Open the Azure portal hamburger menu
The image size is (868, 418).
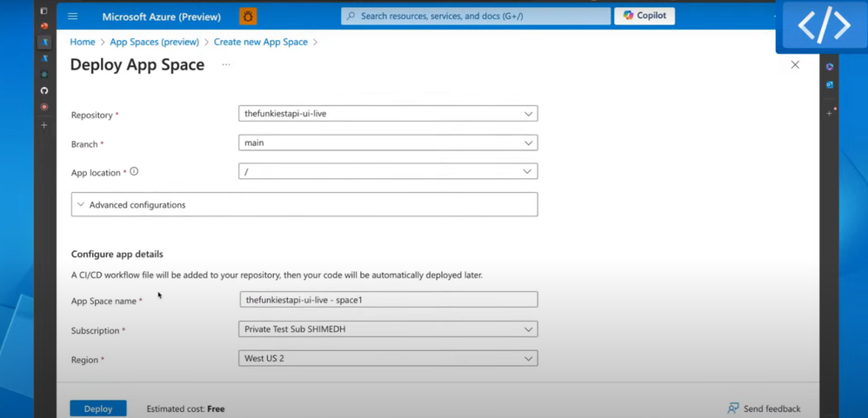tap(72, 16)
